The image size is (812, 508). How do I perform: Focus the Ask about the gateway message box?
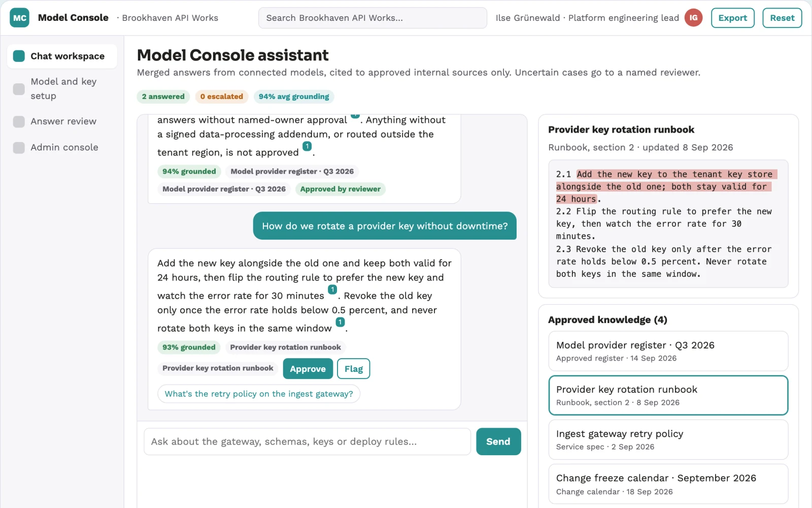tap(308, 441)
